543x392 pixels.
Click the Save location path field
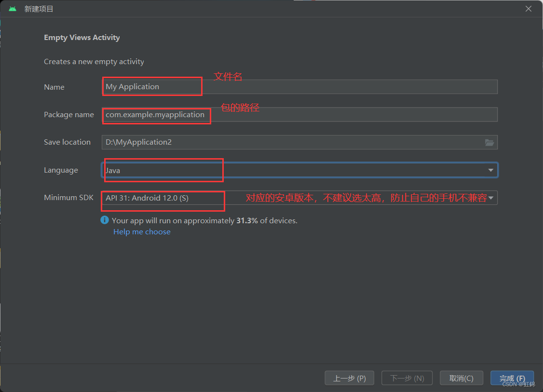coord(289,142)
